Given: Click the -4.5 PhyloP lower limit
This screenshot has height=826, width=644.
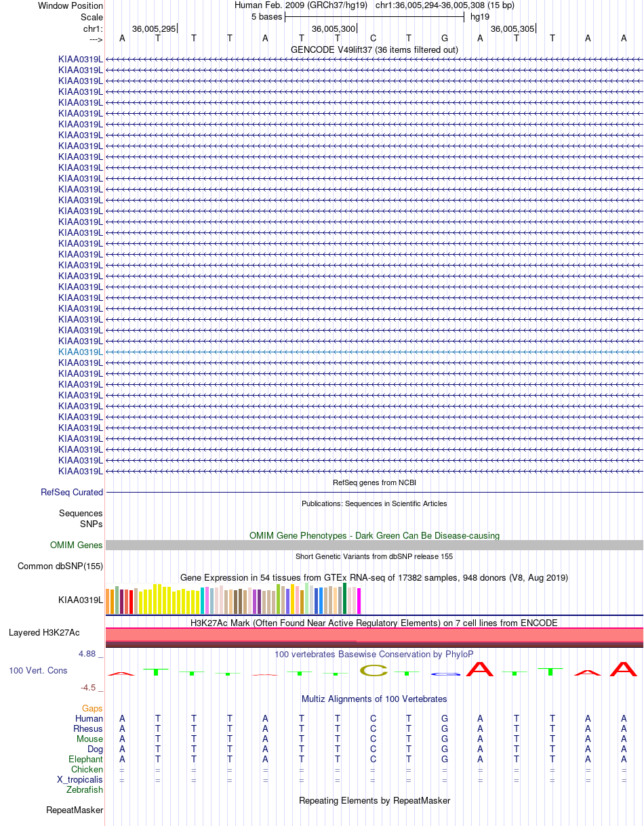Looking at the screenshot, I should tap(89, 687).
